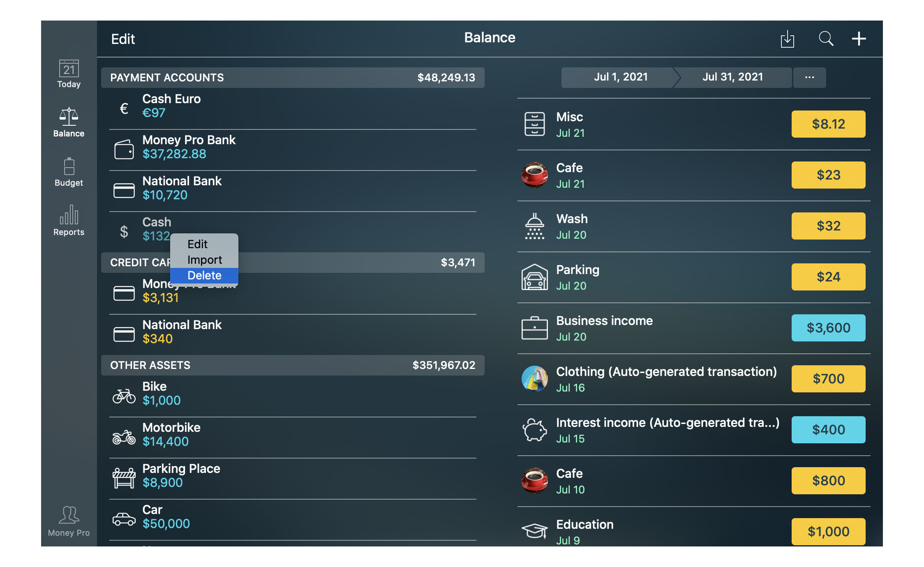Select Delete from the context menu
Image resolution: width=924 pixels, height=567 pixels.
(205, 274)
